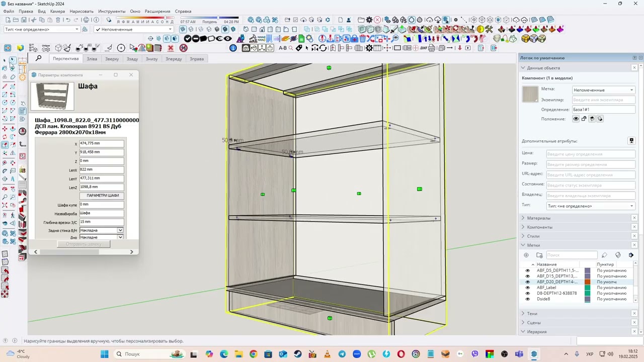Click the time of day shadow slider
Screen dimensions: 644x362
pos(209,18)
